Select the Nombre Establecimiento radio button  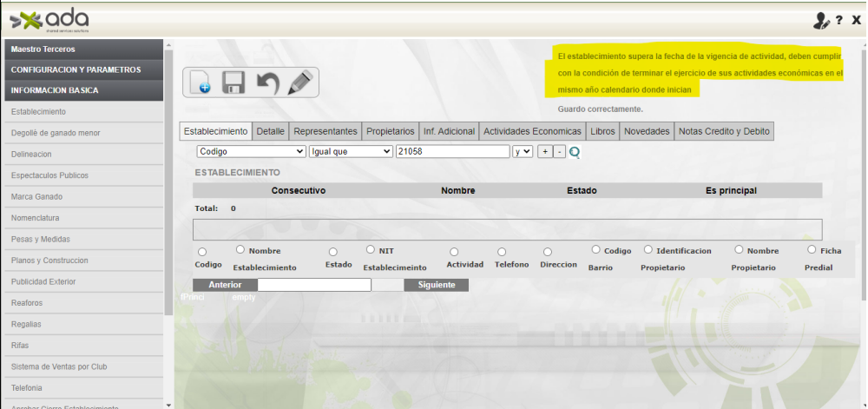click(x=240, y=250)
